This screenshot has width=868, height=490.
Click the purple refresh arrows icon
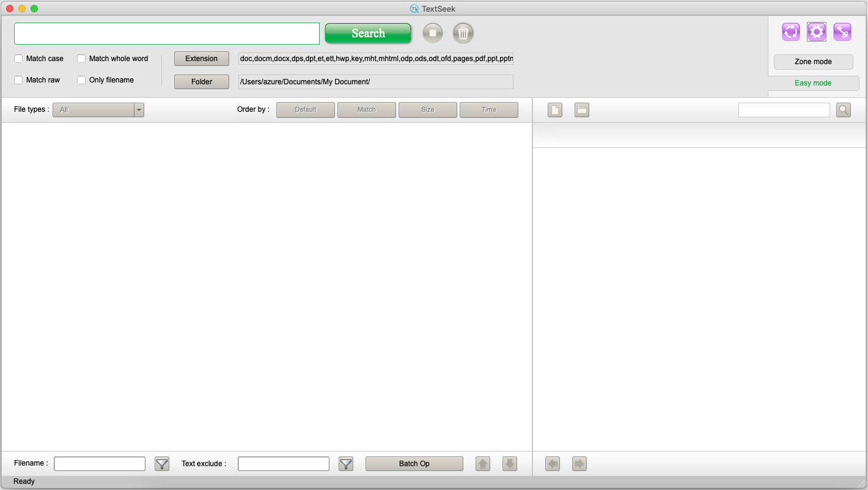click(x=790, y=32)
